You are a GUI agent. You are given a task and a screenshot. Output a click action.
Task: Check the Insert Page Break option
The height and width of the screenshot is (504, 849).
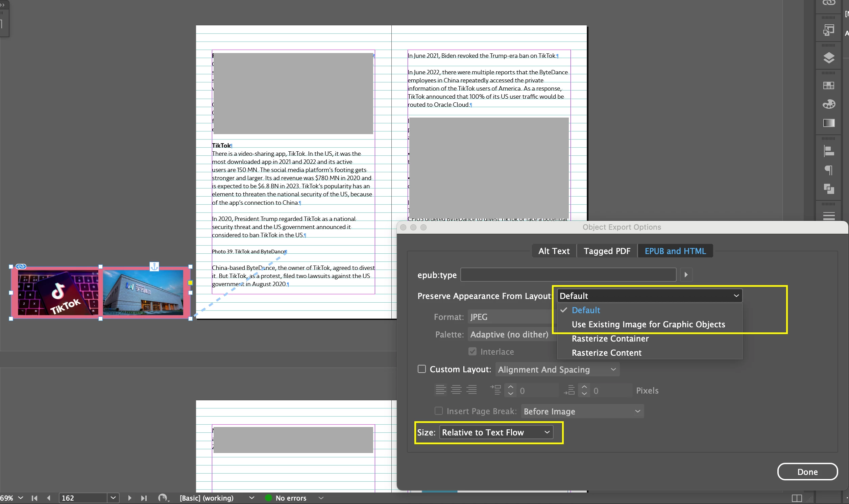[439, 411]
